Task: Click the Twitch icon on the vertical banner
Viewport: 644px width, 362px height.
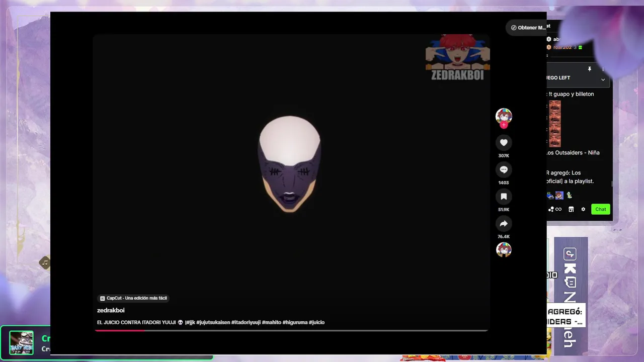Action: click(570, 283)
